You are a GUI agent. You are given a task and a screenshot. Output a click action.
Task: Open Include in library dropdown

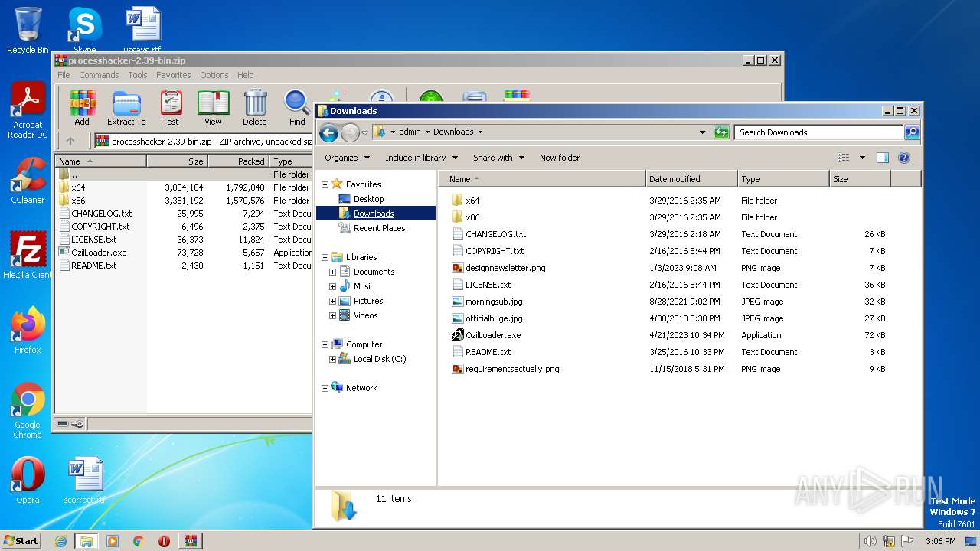click(421, 158)
